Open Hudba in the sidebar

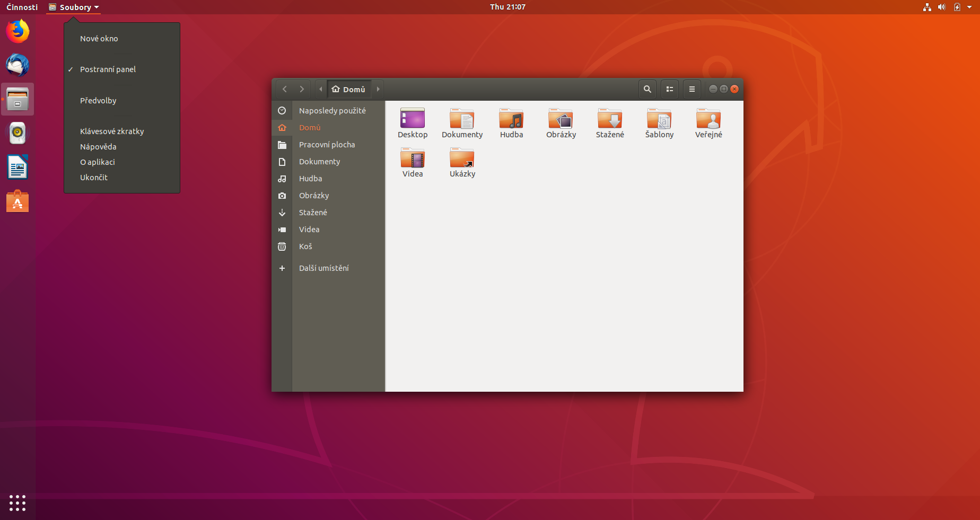tap(329, 179)
